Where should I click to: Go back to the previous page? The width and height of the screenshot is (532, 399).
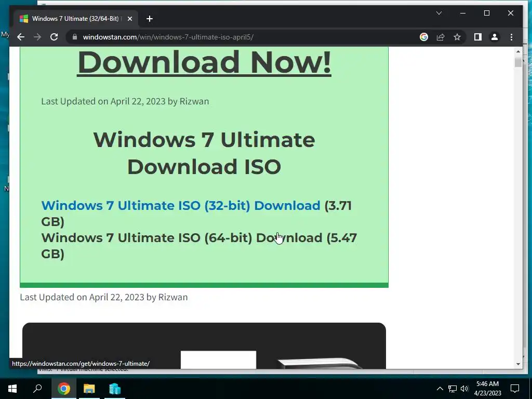21,37
